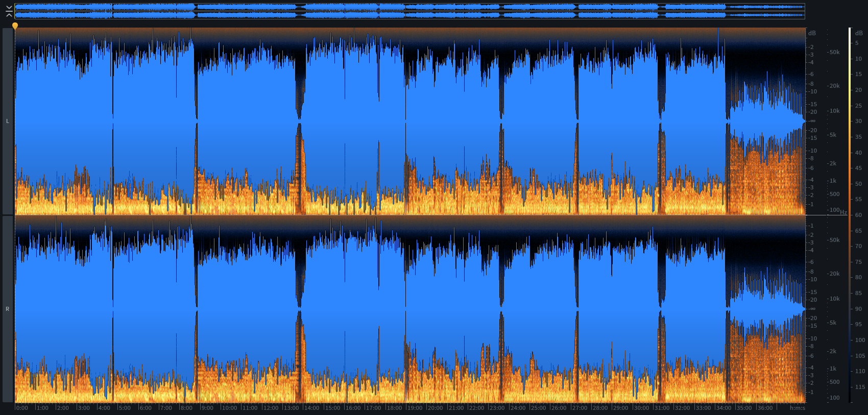The width and height of the screenshot is (868, 415).
Task: Click the dB label above the color scale
Action: pos(859,33)
